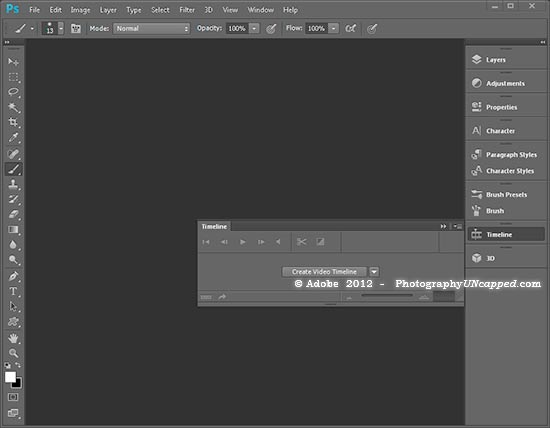Image resolution: width=550 pixels, height=428 pixels.
Task: Toggle the Brush panel button in options bar
Action: [75, 28]
